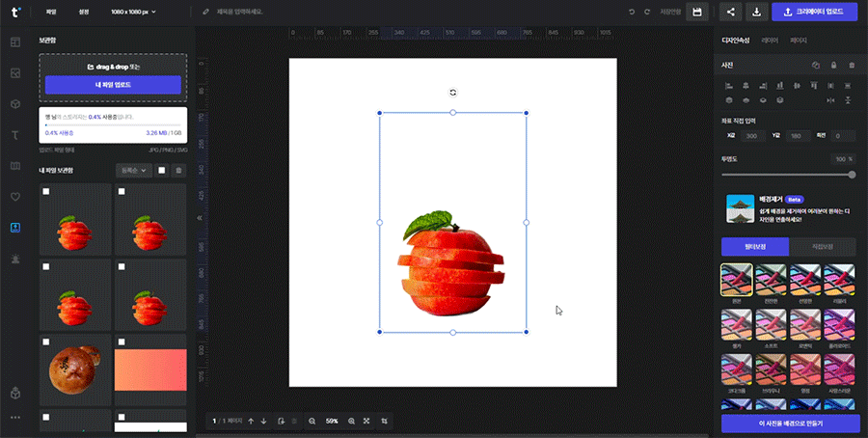868x438 pixels.
Task: Click the 내 파일 업로드 button
Action: point(113,85)
